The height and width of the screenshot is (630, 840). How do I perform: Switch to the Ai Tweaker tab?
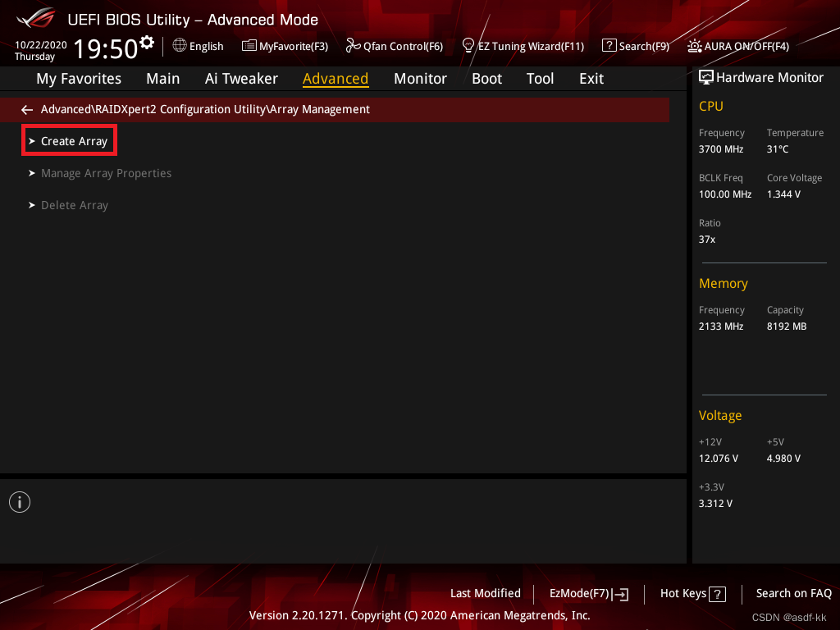coord(241,79)
